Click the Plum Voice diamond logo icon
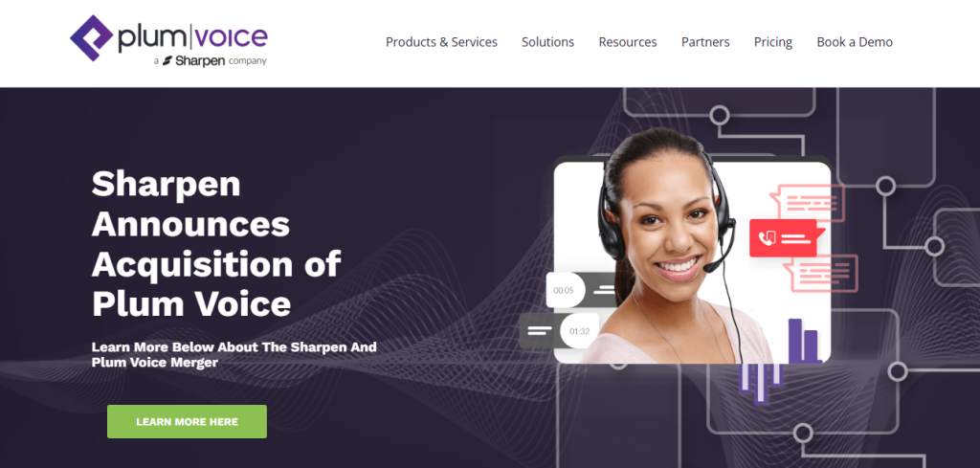The height and width of the screenshot is (468, 980). tap(91, 38)
